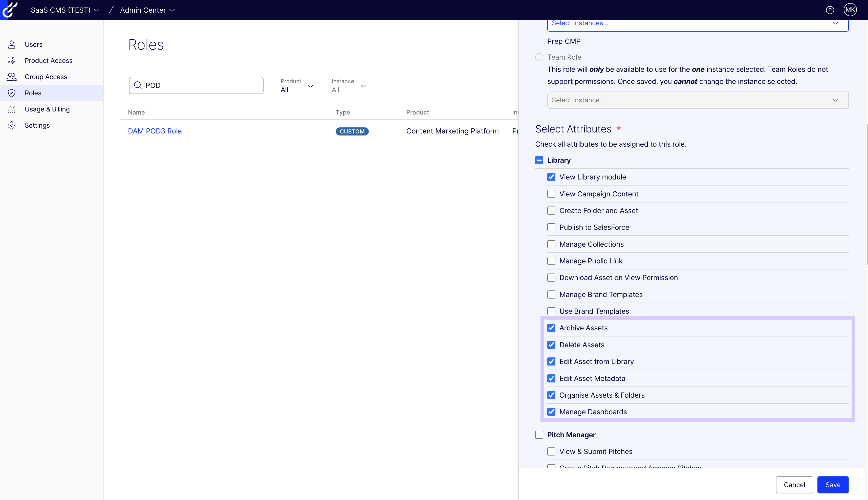The width and height of the screenshot is (868, 500).
Task: Check Create Folder and Asset
Action: click(551, 211)
